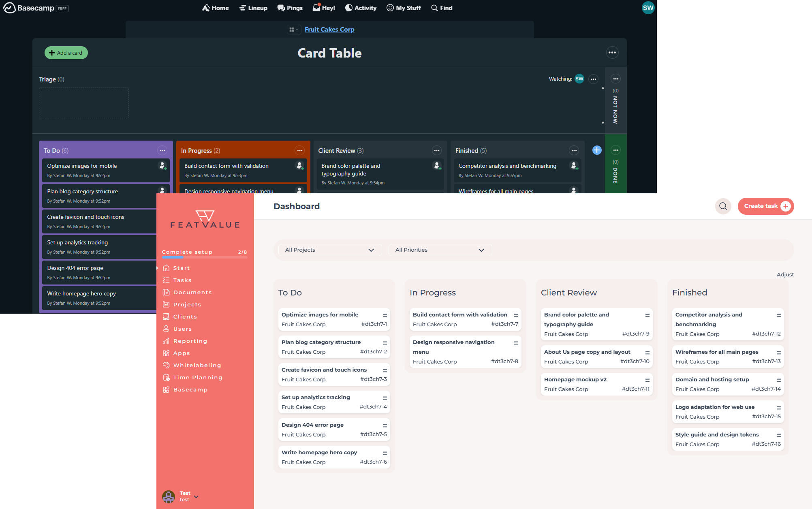Assign someone to Build contact form card
This screenshot has width=812, height=509.
click(300, 166)
